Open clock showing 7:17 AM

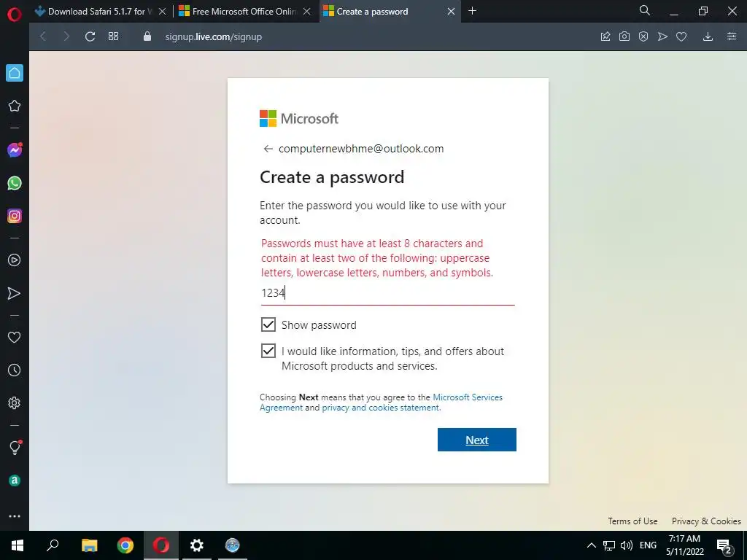pos(684,545)
